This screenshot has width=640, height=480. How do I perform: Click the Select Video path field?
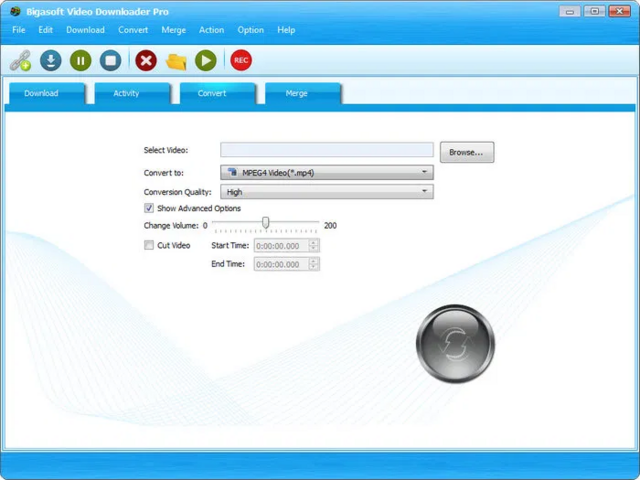(x=327, y=150)
